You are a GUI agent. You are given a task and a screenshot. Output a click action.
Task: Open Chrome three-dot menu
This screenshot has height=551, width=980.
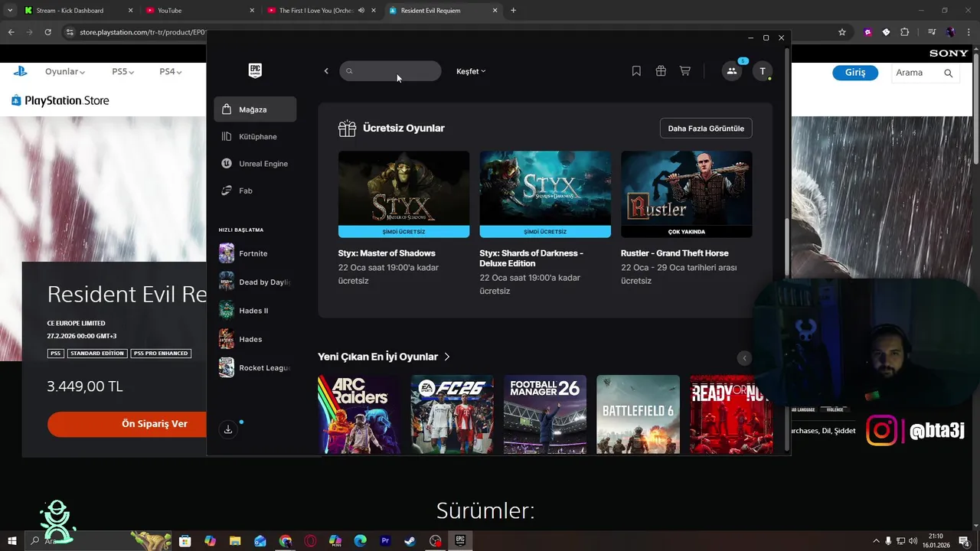tap(969, 32)
